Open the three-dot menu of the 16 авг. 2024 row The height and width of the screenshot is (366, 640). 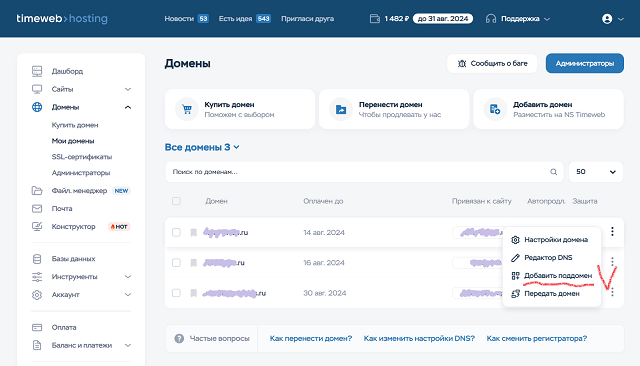[x=612, y=262]
